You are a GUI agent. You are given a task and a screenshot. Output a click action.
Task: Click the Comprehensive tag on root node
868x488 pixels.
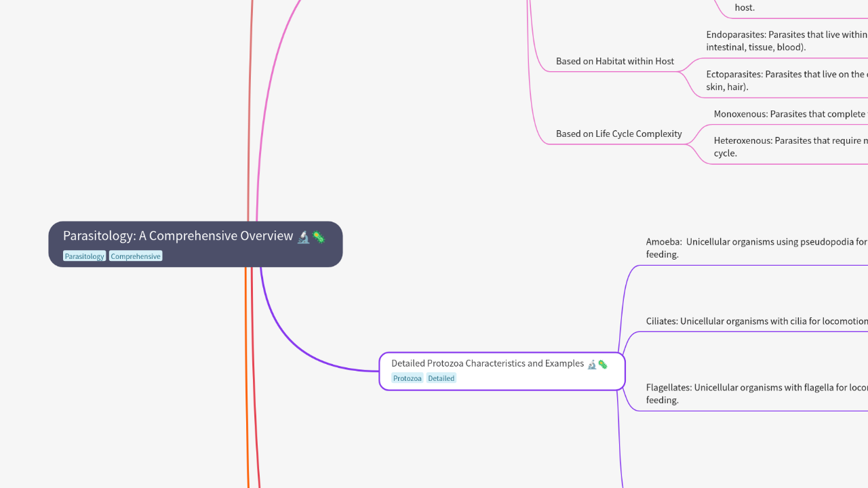(136, 256)
